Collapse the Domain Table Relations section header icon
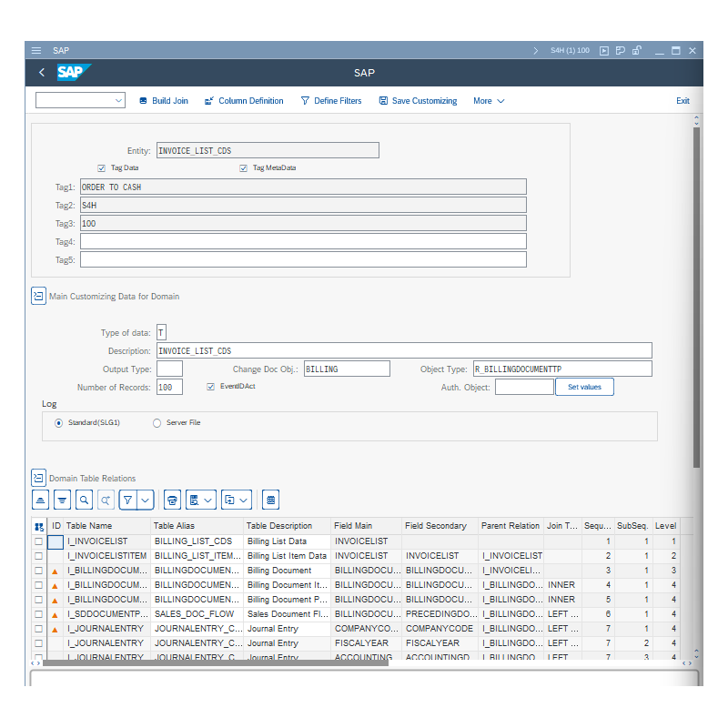This screenshot has height=728, width=728. 37,476
